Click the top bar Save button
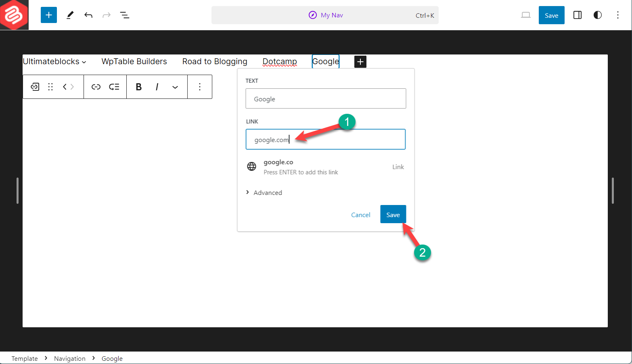The width and height of the screenshot is (632, 364). coord(551,15)
